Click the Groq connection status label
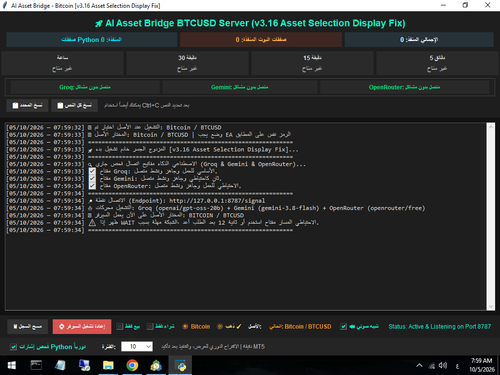Viewport: 500px width, 375px height. click(85, 87)
